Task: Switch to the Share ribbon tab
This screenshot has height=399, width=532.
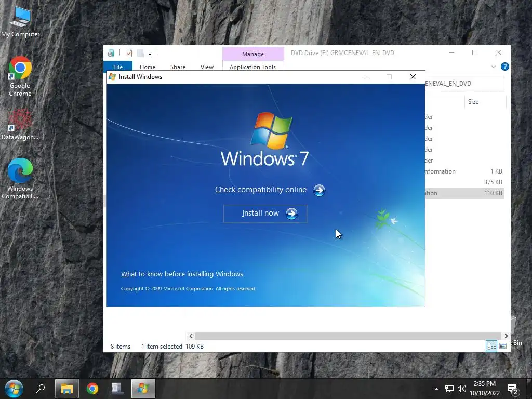Action: coord(178,67)
